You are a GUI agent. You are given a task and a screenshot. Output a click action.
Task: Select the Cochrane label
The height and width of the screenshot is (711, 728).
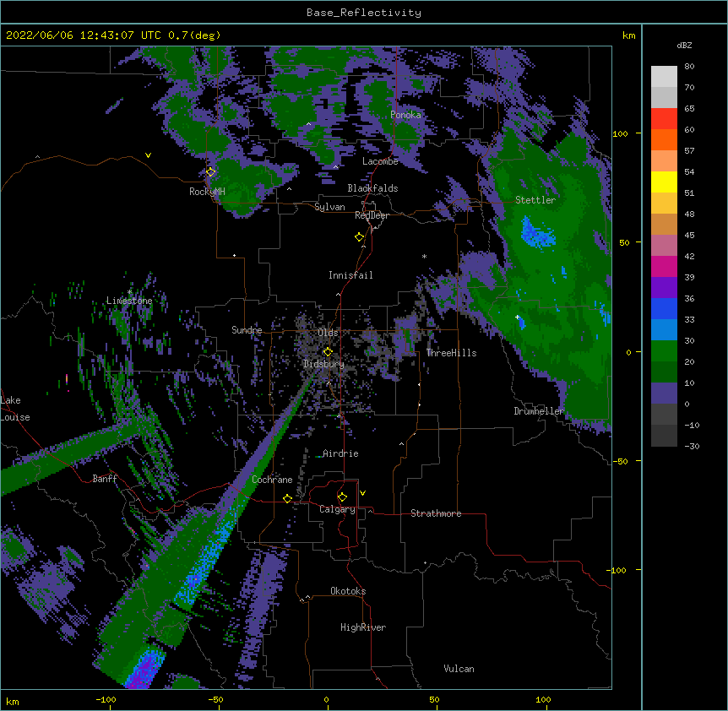pos(272,480)
